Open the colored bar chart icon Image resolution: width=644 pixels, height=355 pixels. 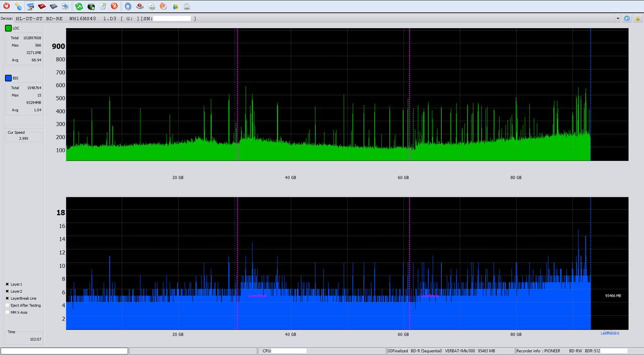pos(175,6)
